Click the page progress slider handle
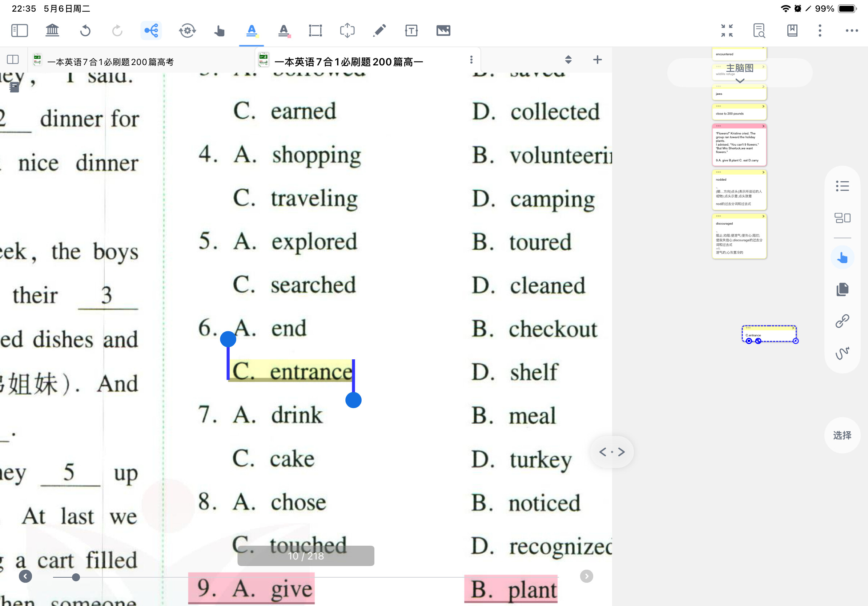 (76, 577)
